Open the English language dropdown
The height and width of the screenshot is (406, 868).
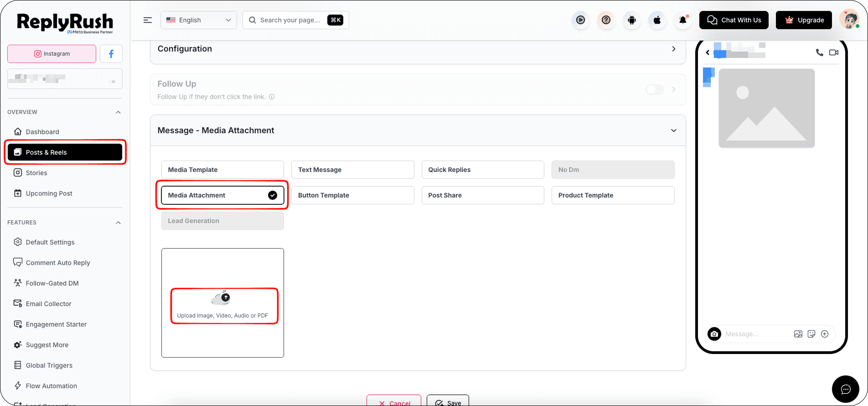tap(199, 20)
